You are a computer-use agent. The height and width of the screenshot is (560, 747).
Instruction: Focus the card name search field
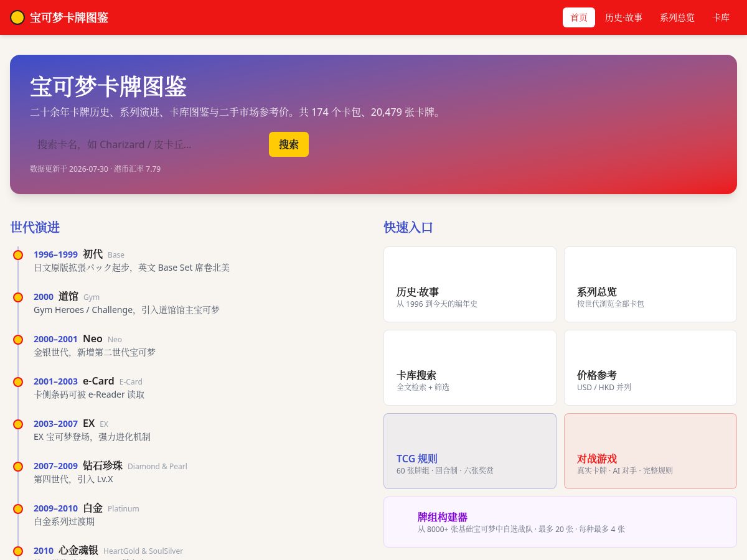tap(147, 144)
